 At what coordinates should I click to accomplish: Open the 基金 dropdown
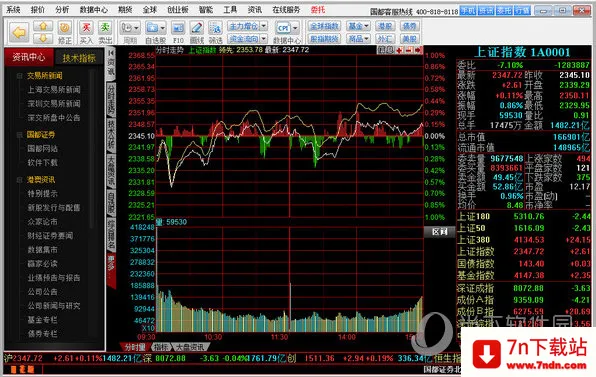(x=358, y=26)
